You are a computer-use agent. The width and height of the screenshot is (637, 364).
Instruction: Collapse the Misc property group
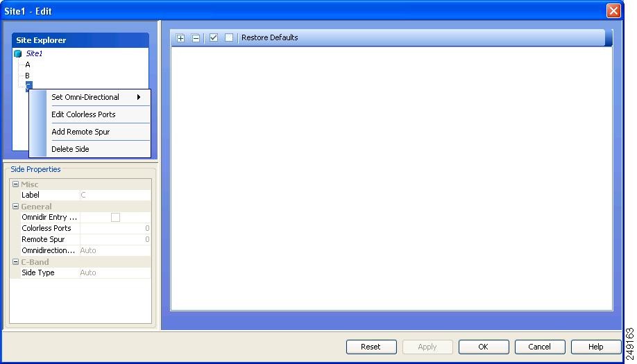[15, 184]
